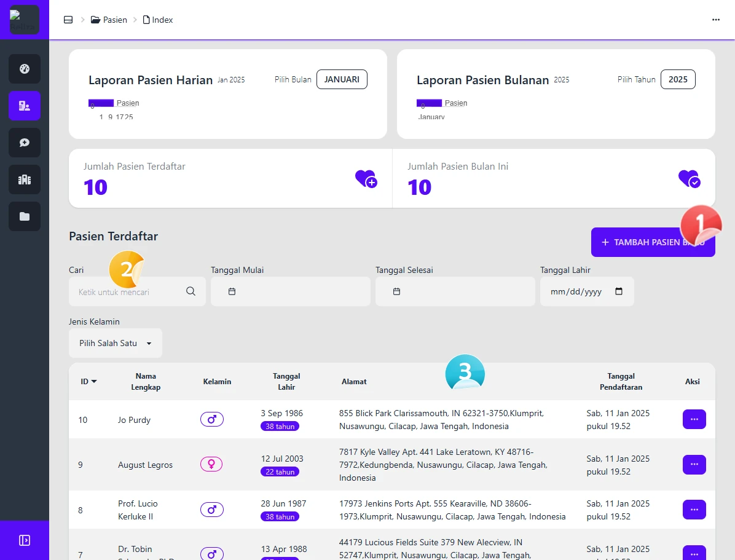
Task: Click the hospital building sidebar icon
Action: click(25, 179)
